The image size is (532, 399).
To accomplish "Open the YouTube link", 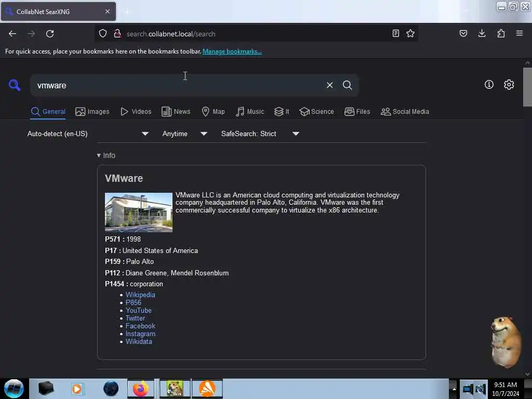I will tap(138, 311).
